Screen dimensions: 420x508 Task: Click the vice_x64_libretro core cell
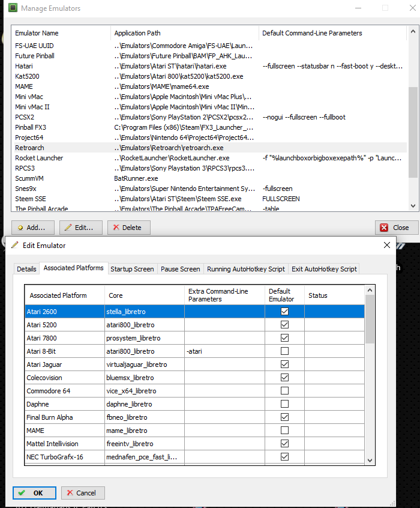click(145, 391)
